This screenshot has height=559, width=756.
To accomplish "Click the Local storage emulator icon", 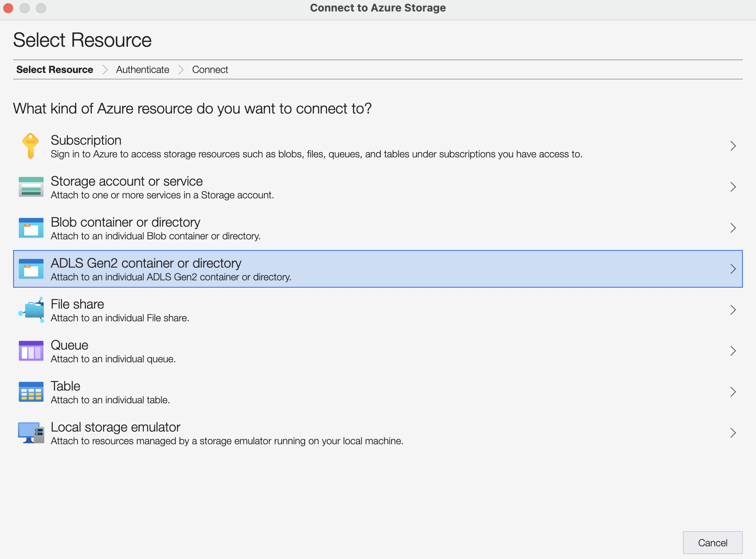I will [31, 432].
